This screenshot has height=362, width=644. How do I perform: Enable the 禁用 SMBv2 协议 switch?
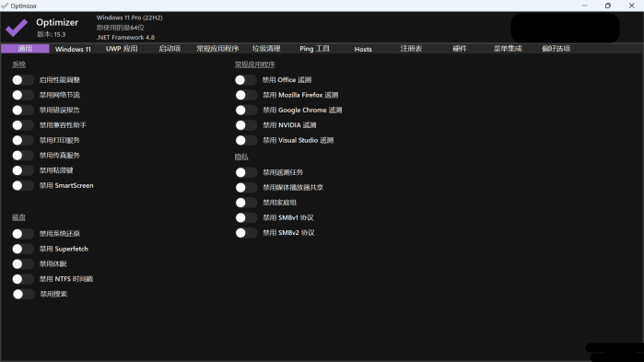(246, 233)
